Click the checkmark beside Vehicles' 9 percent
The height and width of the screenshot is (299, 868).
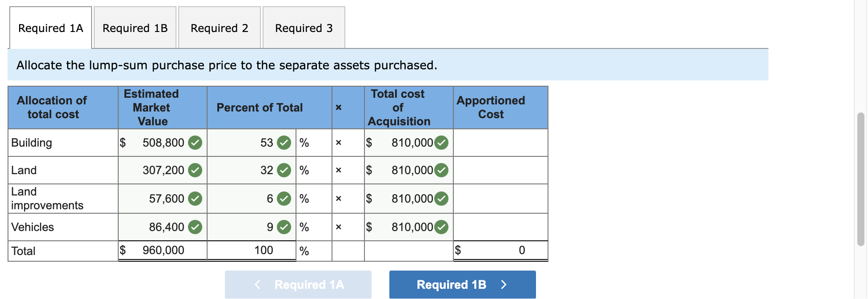tap(283, 227)
